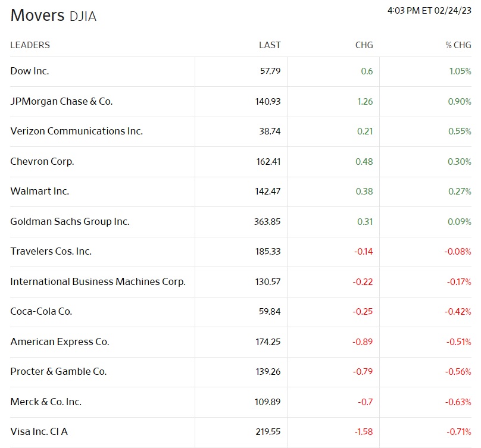
Task: Open JPMorgan Chase & Co. quote page
Action: coord(61,102)
